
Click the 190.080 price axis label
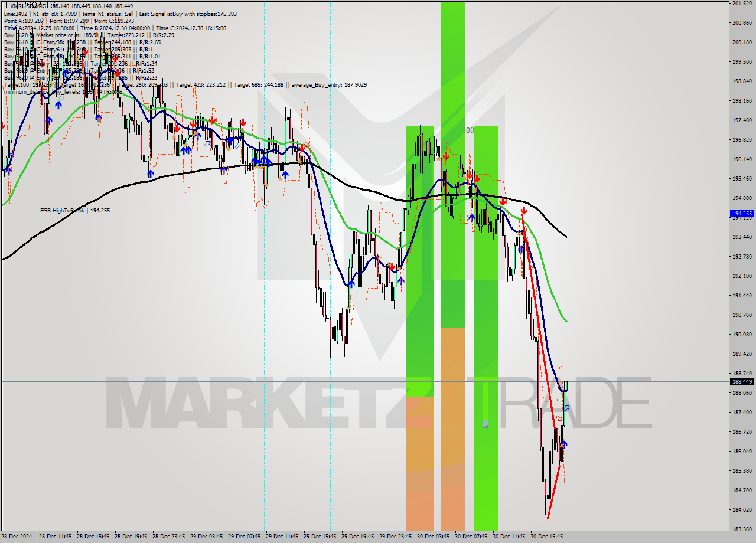[x=742, y=335]
